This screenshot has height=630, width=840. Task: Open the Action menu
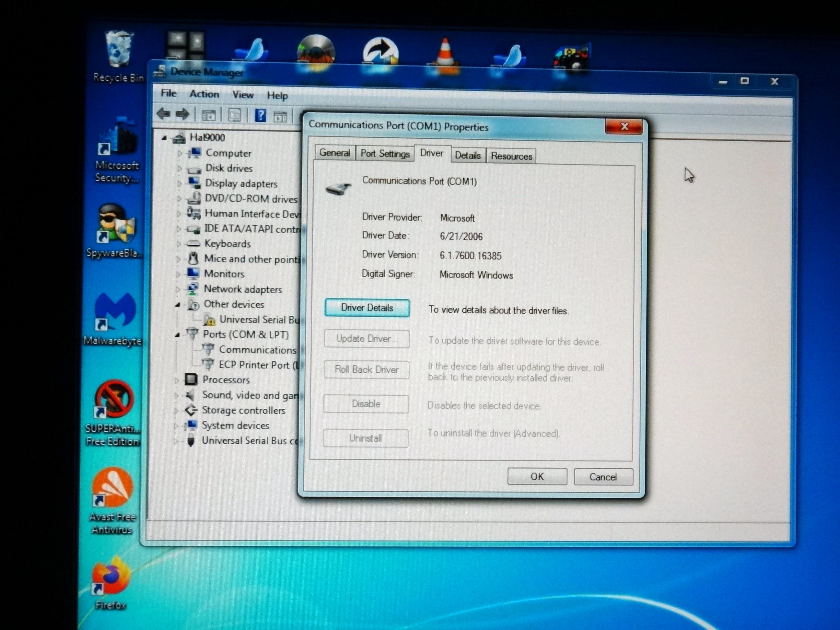204,94
